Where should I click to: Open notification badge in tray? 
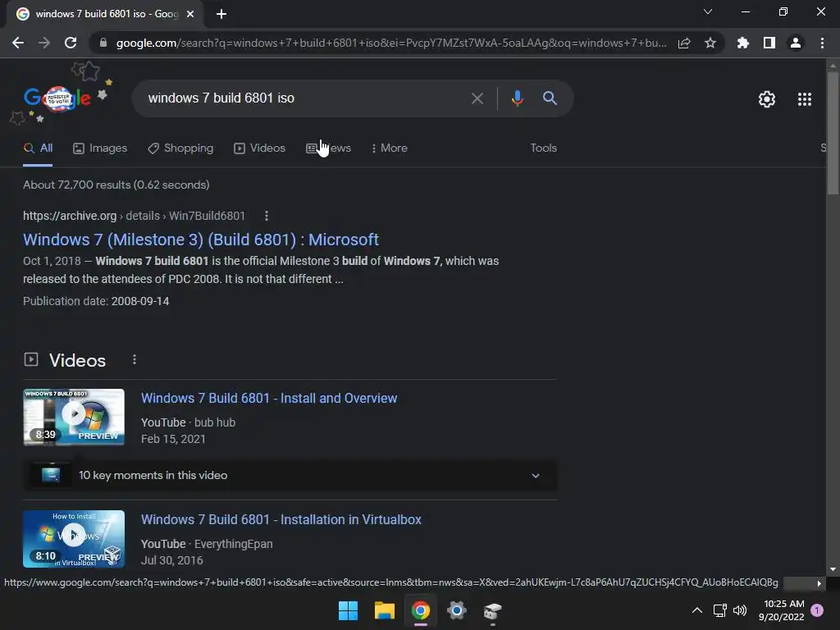[x=817, y=610]
